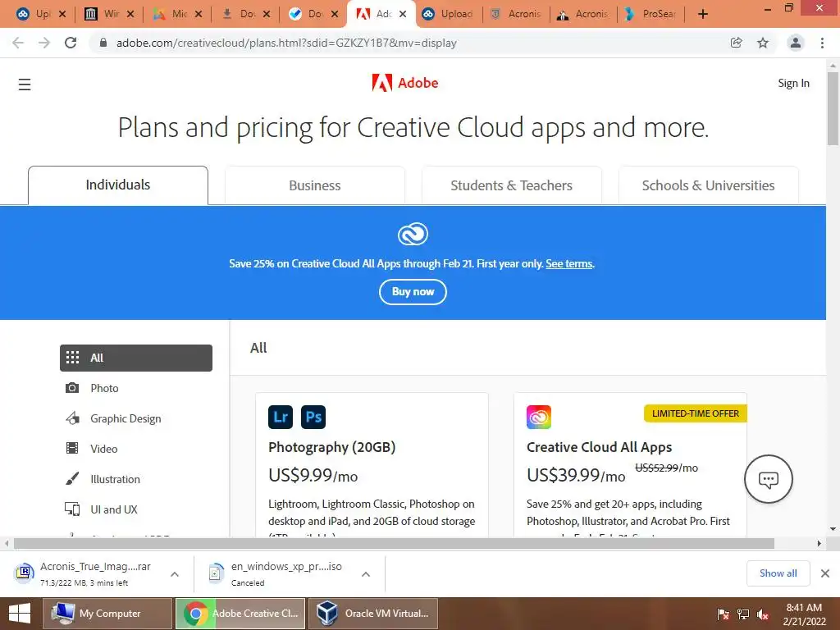Click the Photo camera icon in sidebar

(72, 388)
